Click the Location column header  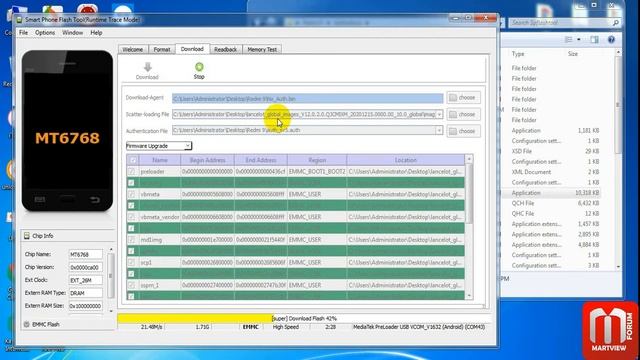tap(406, 160)
